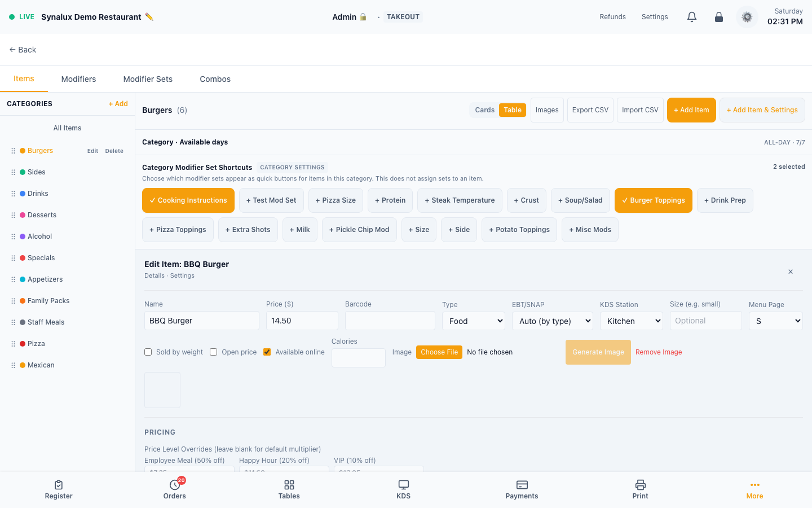
Task: Open the Menu Page dropdown
Action: coord(776,321)
